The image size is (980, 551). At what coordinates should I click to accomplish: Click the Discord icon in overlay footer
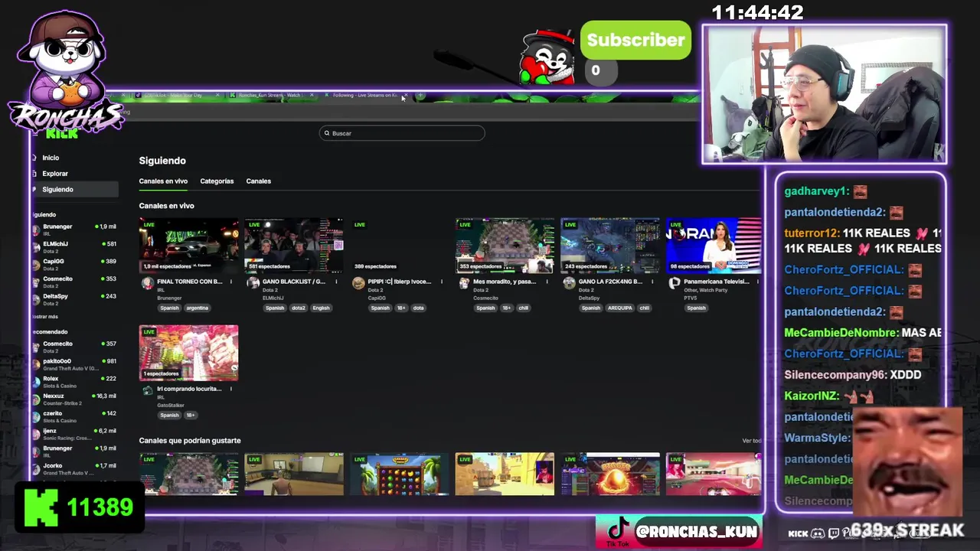(818, 533)
